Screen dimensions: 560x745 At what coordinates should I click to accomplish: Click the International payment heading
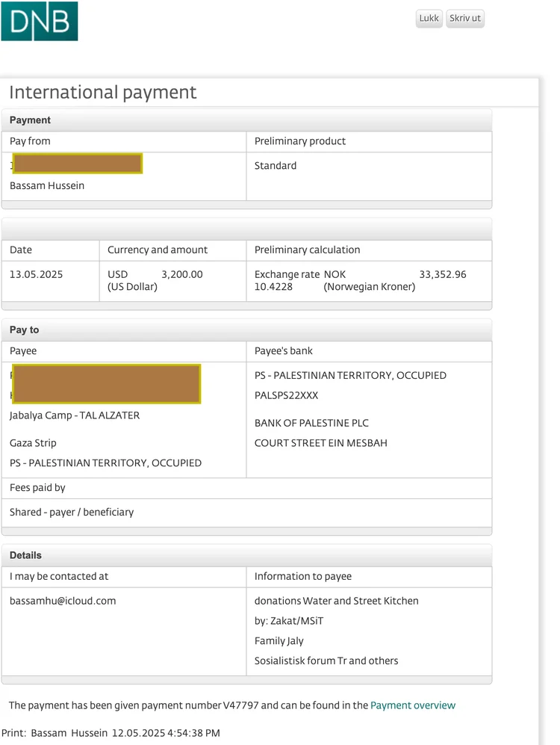(103, 93)
